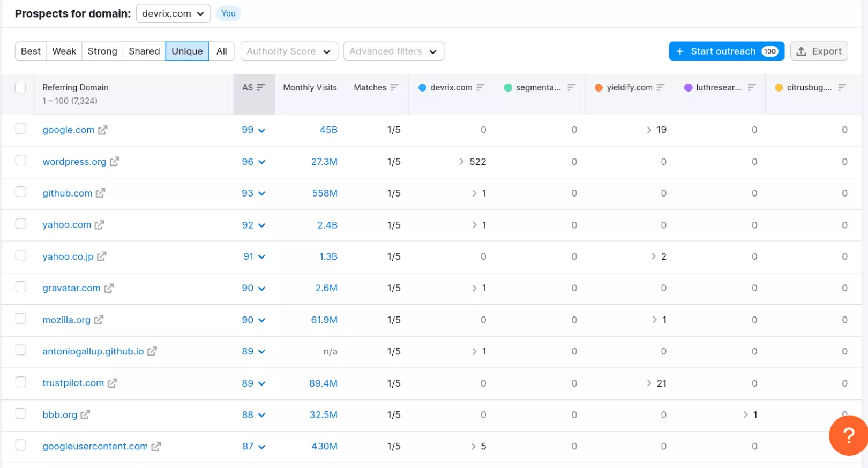Open the Authority Score filter dropdown

tap(289, 51)
